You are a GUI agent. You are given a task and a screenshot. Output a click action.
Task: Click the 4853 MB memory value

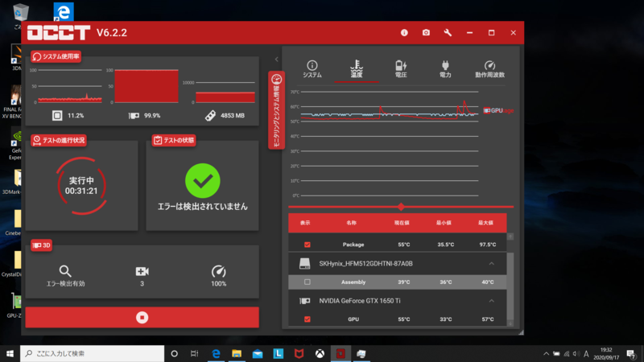tap(233, 116)
